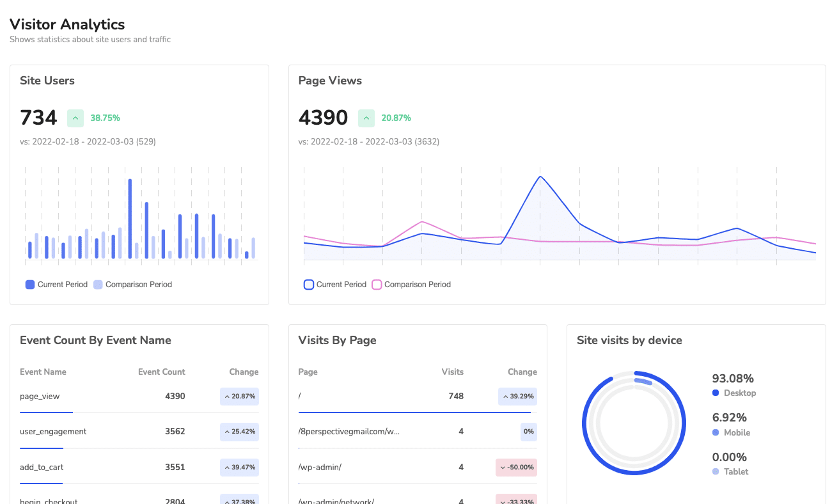The image size is (839, 504).
Task: Select the /8perspectivegmailcom/w... page entry
Action: click(x=349, y=432)
